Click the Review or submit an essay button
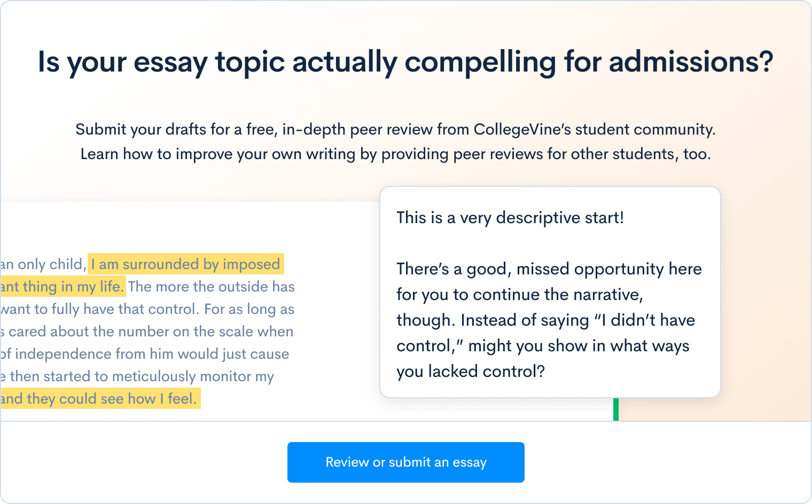Image resolution: width=812 pixels, height=504 pixels. pyautogui.click(x=405, y=462)
